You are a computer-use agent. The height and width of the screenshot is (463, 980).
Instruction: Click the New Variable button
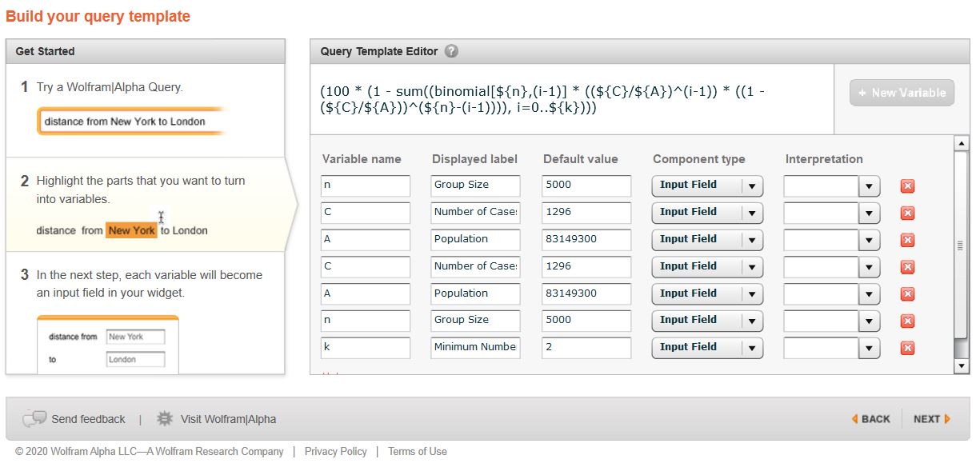pyautogui.click(x=902, y=93)
